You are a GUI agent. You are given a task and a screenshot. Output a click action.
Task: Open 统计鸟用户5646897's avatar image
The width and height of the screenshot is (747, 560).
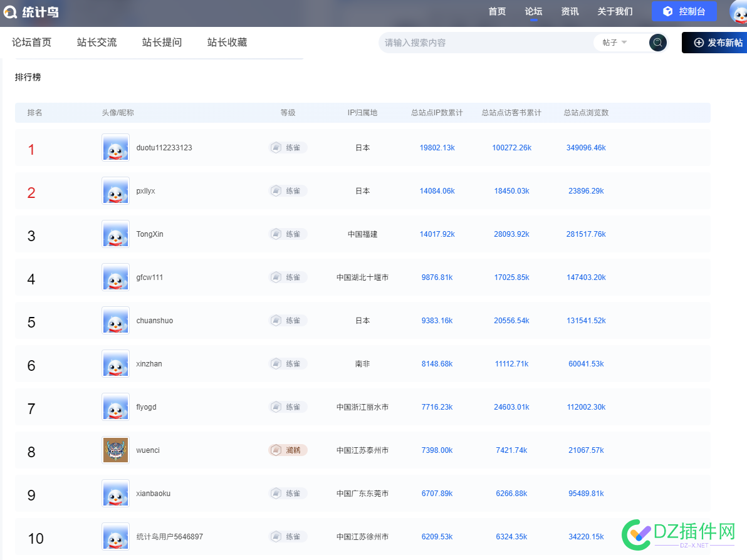[115, 537]
